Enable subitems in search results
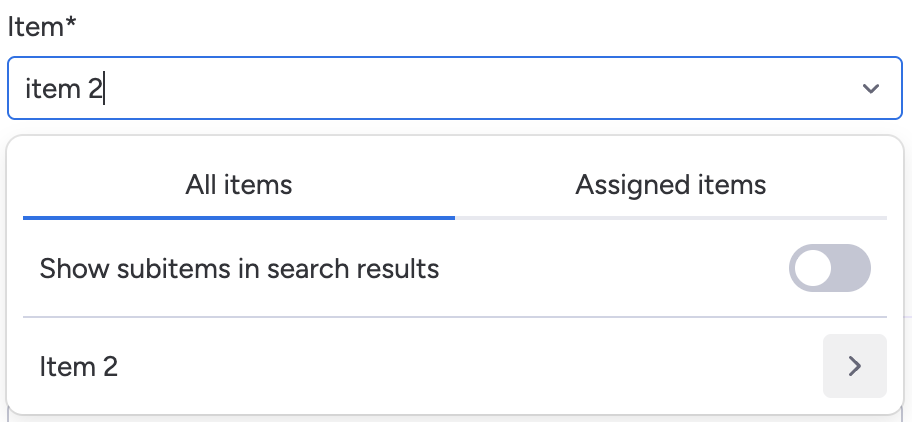Viewport: 912px width, 422px height. tap(829, 268)
